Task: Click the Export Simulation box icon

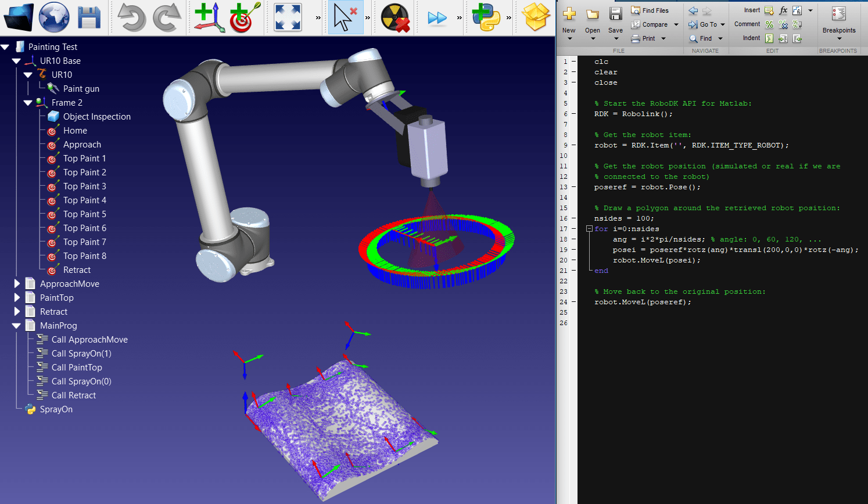Action: click(x=534, y=17)
